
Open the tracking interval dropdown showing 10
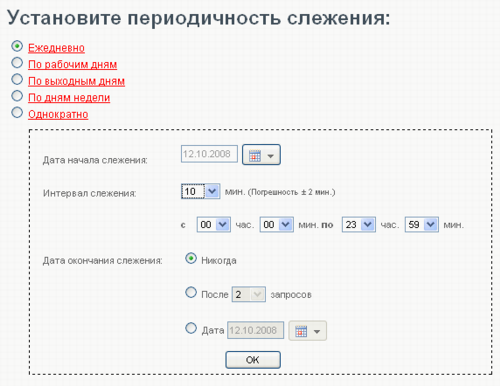(201, 191)
